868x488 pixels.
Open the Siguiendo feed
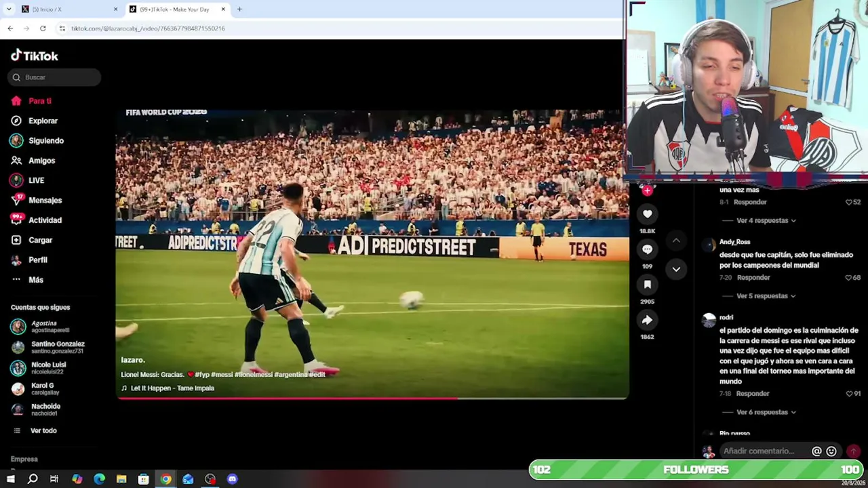coord(46,140)
